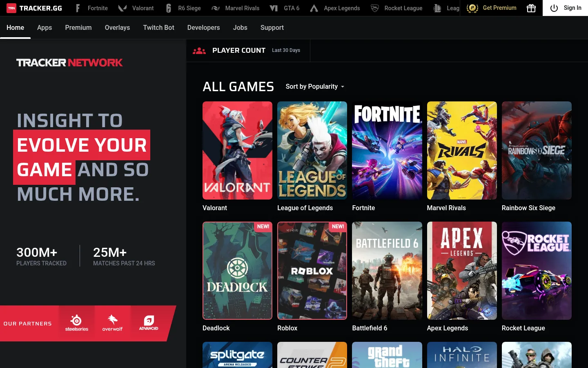The height and width of the screenshot is (368, 588).
Task: Open the Battlefield 6 cover art
Action: 387,271
